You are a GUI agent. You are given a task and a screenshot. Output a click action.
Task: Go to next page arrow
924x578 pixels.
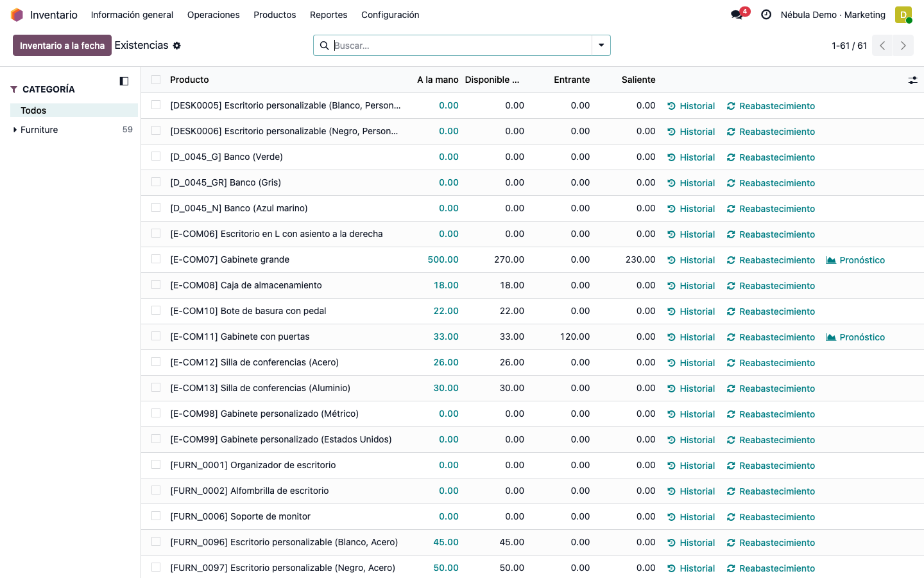point(903,46)
